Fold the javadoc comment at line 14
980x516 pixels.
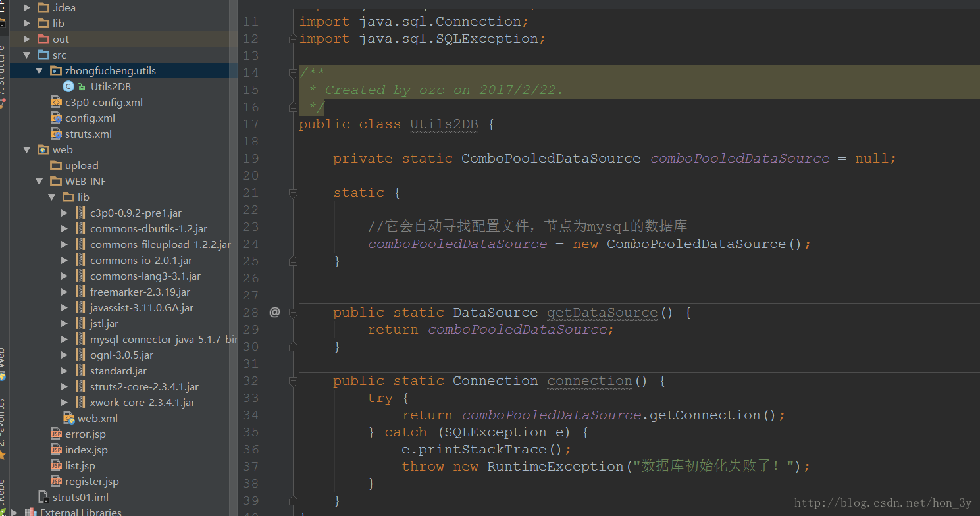pyautogui.click(x=293, y=73)
